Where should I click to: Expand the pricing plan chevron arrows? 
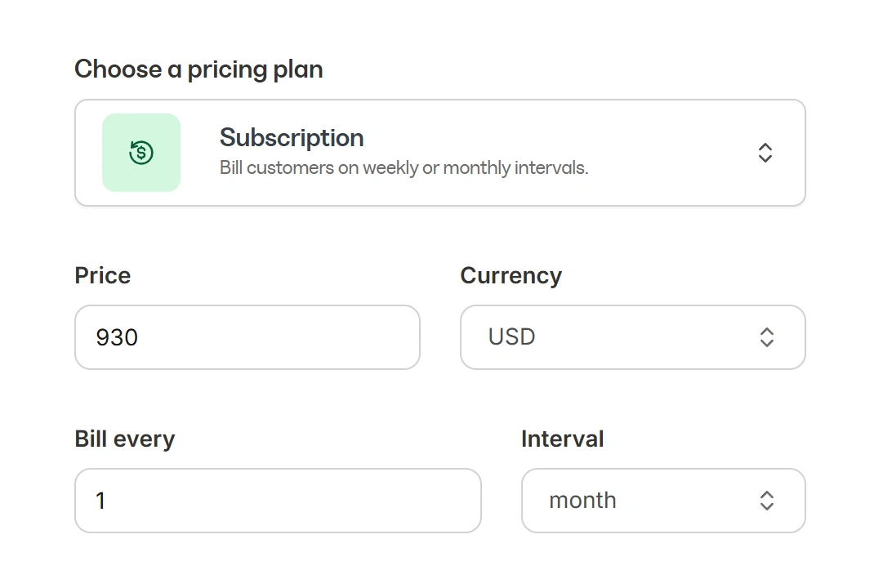[x=765, y=153]
